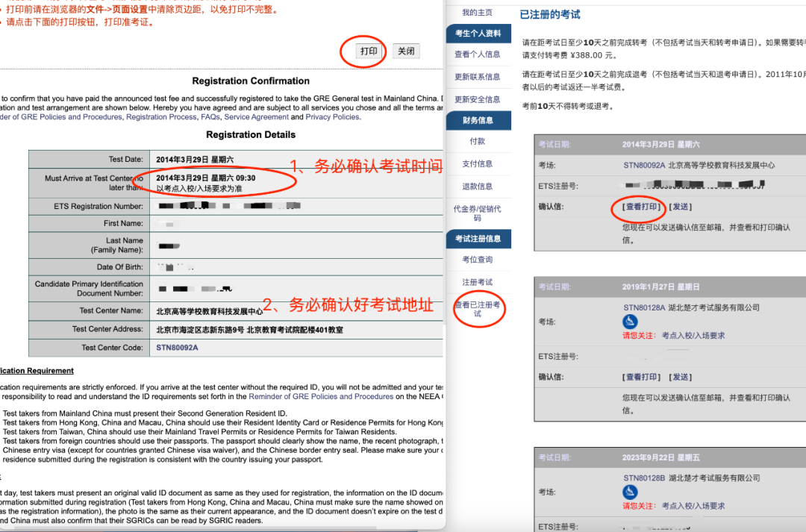The image size is (806, 532).
Task: Click the 已注册的考试 page heading
Action: coord(550,14)
